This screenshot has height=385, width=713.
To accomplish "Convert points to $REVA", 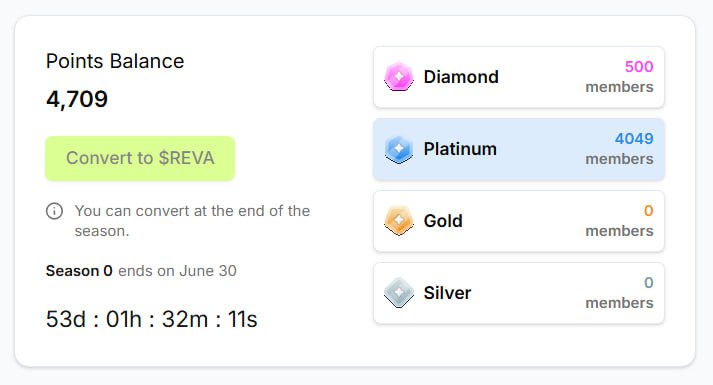I will coord(140,158).
